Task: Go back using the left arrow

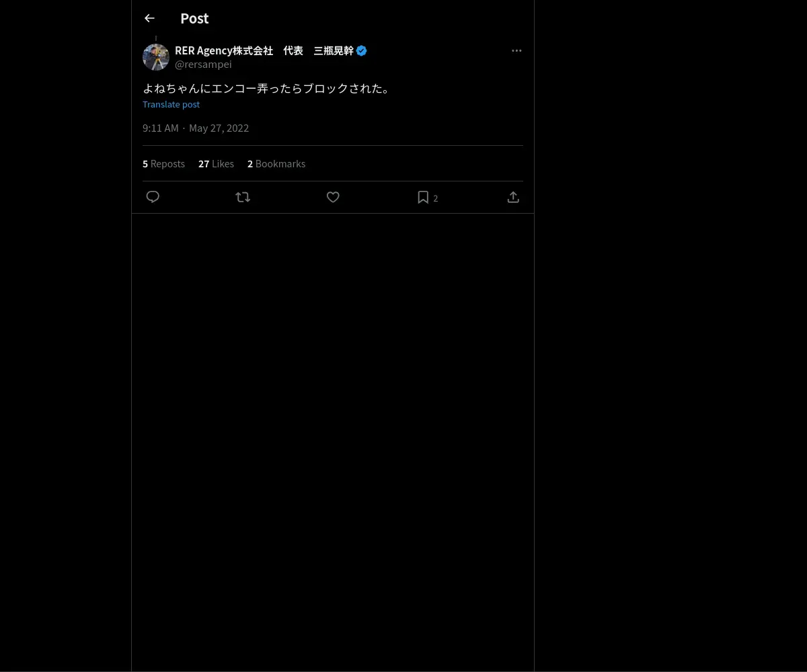Action: [149, 19]
